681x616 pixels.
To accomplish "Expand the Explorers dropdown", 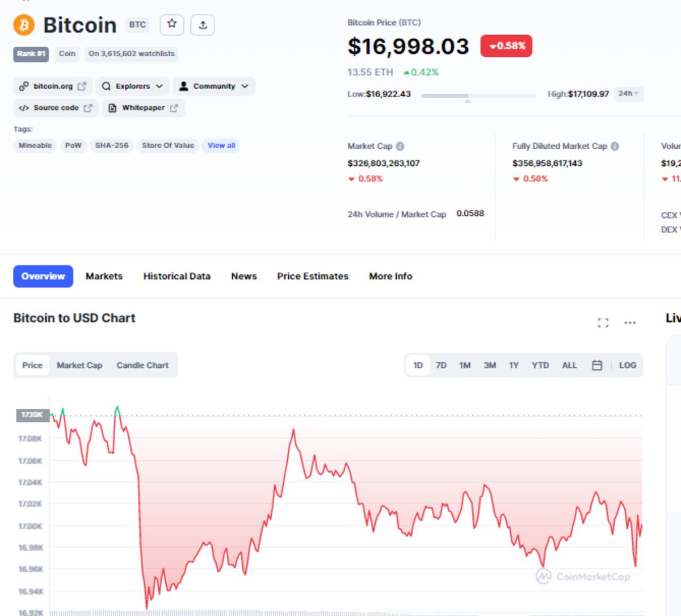I will 133,86.
